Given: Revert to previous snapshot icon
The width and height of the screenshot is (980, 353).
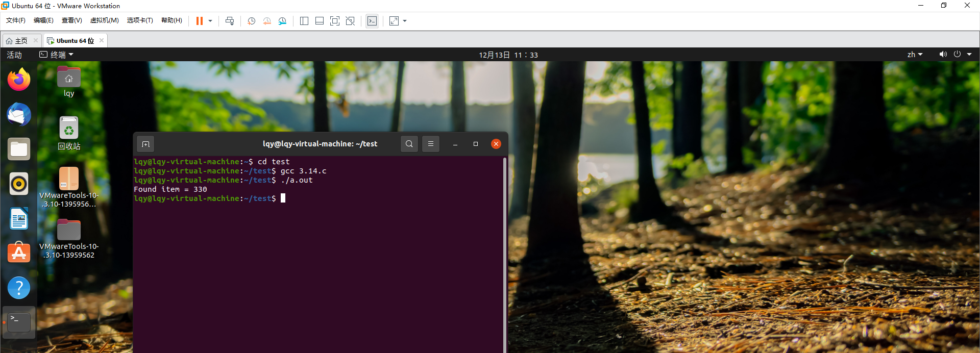Looking at the screenshot, I should click(267, 21).
